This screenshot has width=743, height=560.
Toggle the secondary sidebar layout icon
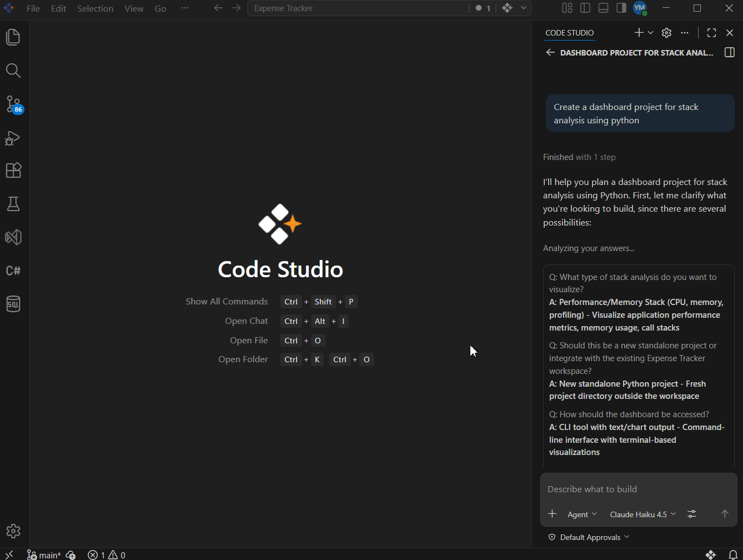point(621,8)
